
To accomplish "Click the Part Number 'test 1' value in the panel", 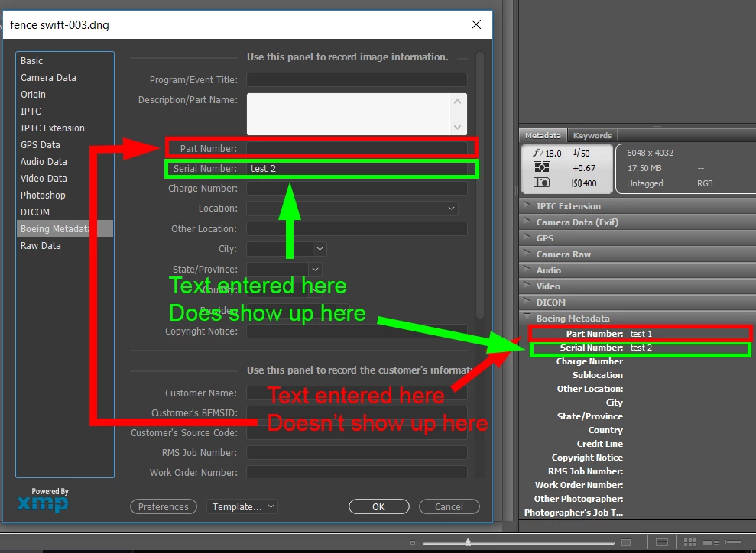I will [x=641, y=334].
